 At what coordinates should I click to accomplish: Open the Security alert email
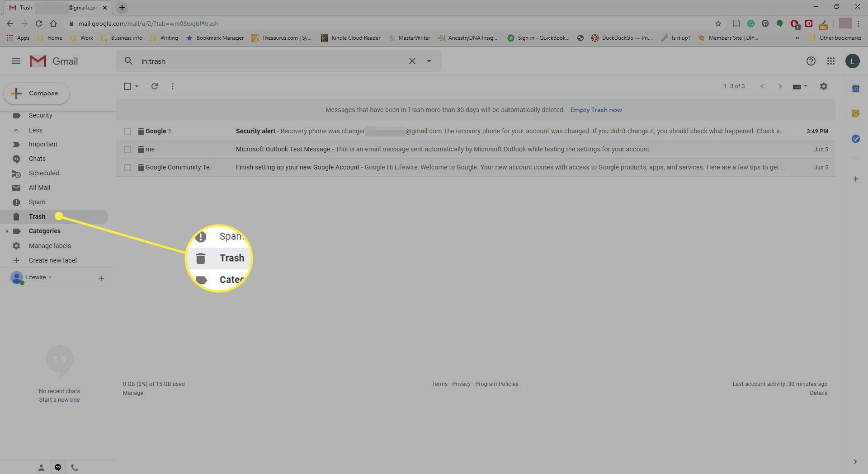(x=476, y=131)
